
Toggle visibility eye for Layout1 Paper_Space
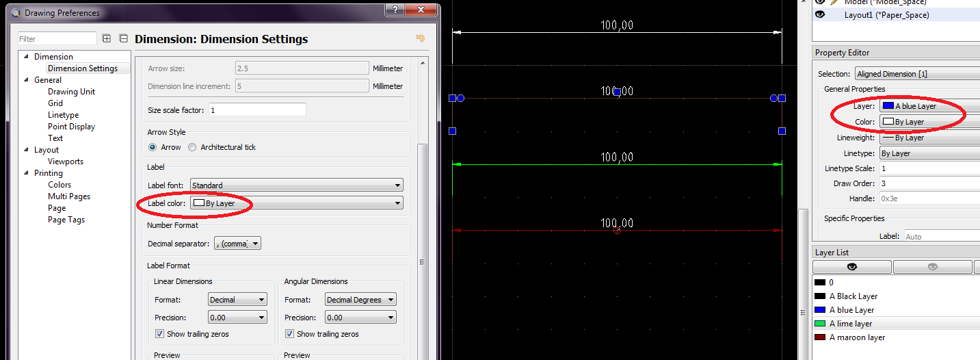(820, 14)
